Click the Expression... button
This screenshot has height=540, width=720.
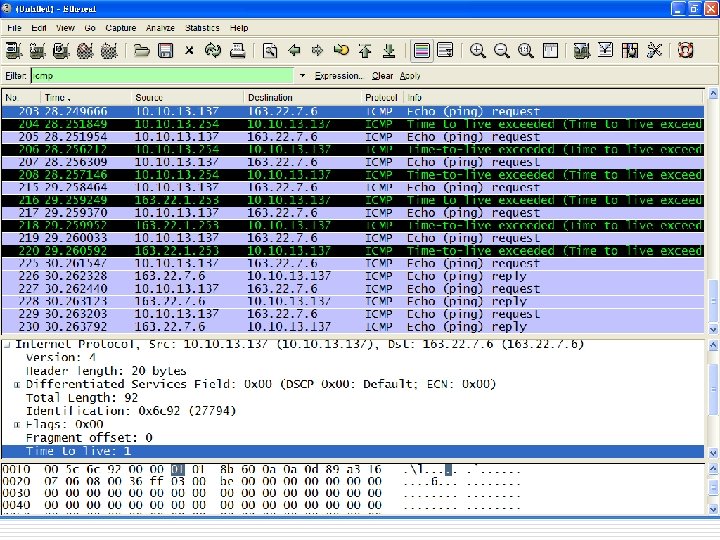click(x=338, y=76)
